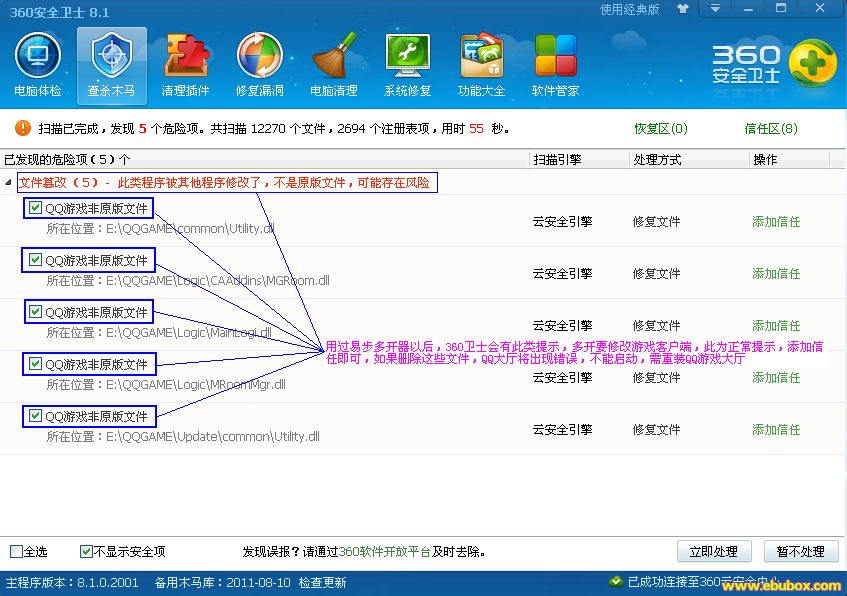Image resolution: width=847 pixels, height=596 pixels.
Task: Click 扫描引擎 column header
Action: click(x=579, y=159)
